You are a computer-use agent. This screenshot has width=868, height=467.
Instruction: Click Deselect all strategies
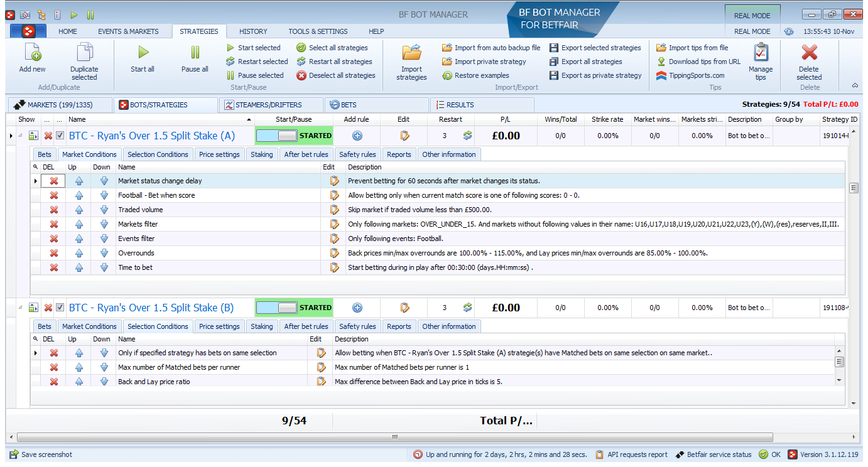click(336, 75)
